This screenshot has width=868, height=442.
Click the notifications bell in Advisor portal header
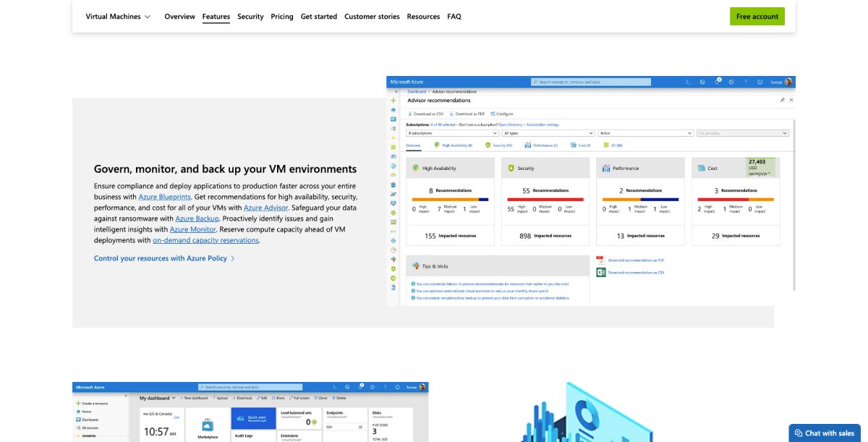point(717,82)
